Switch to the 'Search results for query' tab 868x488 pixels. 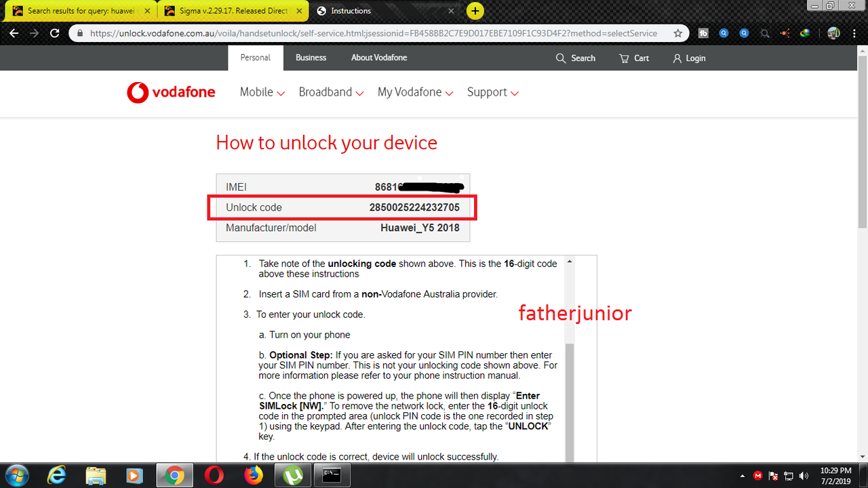80,11
